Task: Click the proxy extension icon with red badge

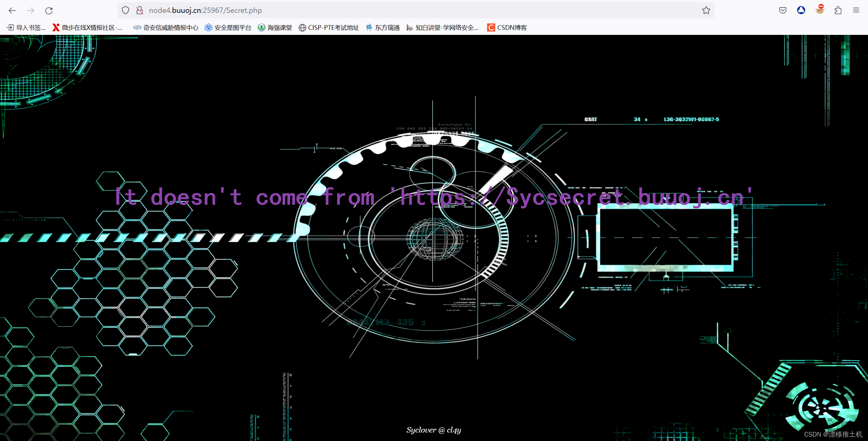Action: (819, 10)
